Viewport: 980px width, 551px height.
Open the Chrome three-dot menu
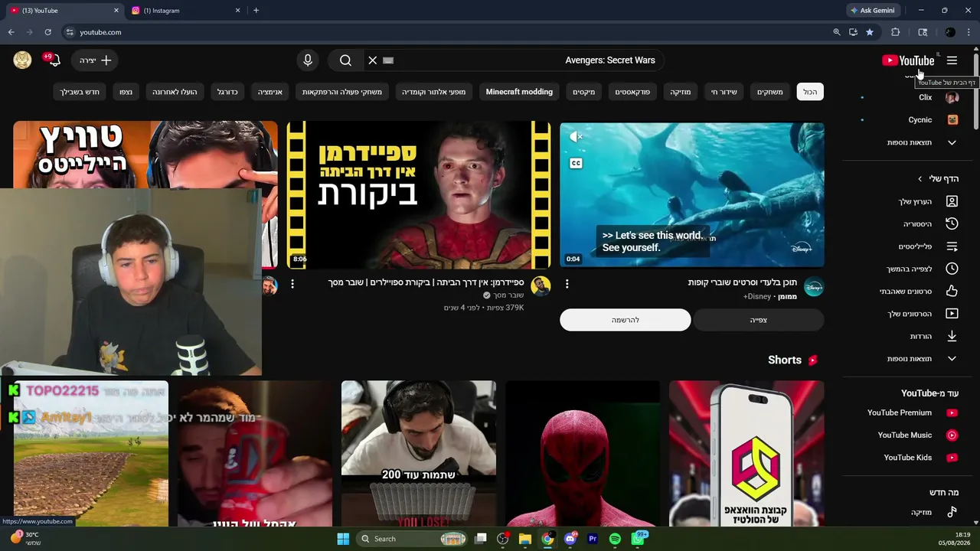pos(969,32)
